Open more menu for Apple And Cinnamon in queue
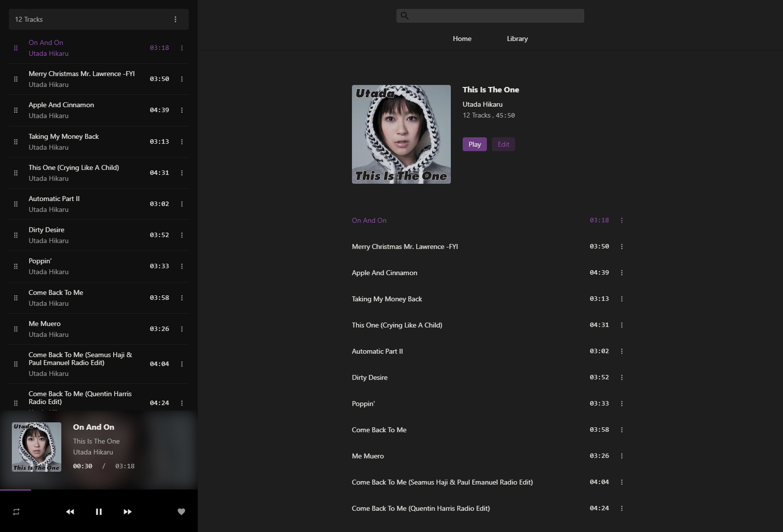The width and height of the screenshot is (783, 532). click(182, 110)
